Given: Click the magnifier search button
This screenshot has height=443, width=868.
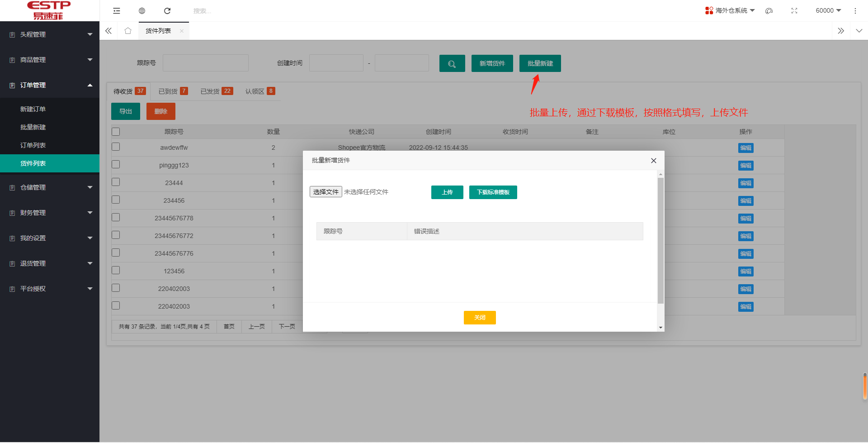Looking at the screenshot, I should click(x=452, y=64).
